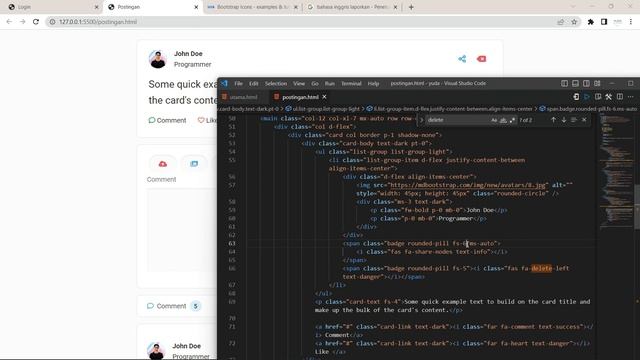Close the postingan.html editor tab
The image size is (640, 360).
[x=324, y=97]
